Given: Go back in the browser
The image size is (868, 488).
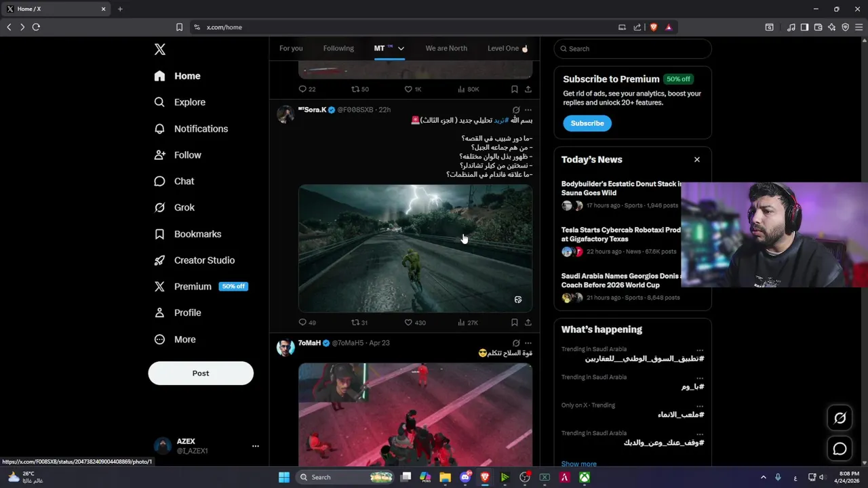Looking at the screenshot, I should [9, 27].
